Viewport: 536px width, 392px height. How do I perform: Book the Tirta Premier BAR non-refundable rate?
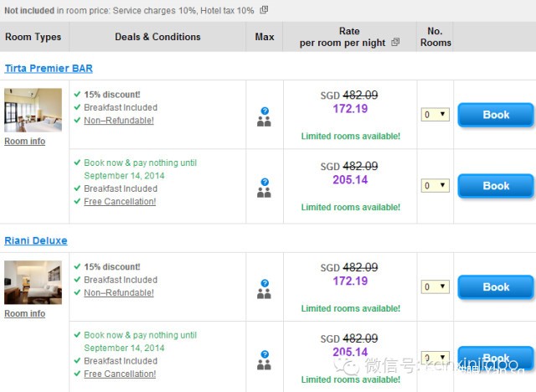495,115
